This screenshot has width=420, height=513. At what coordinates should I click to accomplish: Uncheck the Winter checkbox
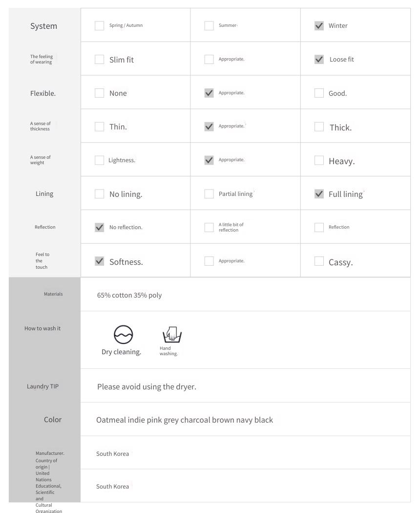pos(319,25)
